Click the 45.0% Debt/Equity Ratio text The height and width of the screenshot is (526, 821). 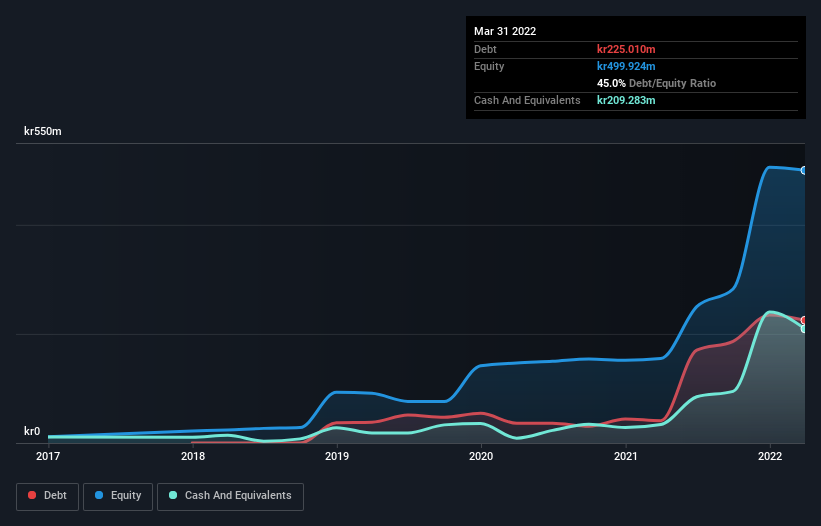tap(657, 83)
